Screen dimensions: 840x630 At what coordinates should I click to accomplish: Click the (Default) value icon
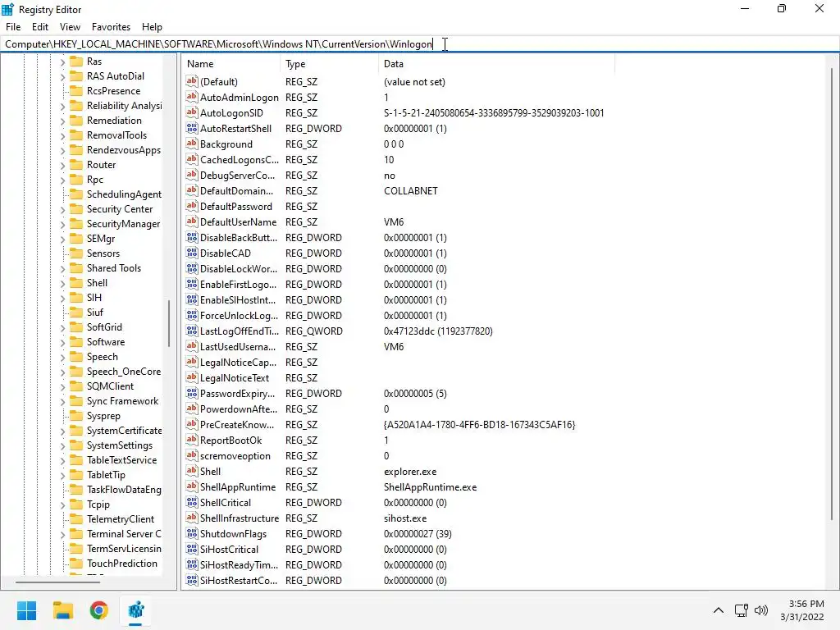[191, 81]
